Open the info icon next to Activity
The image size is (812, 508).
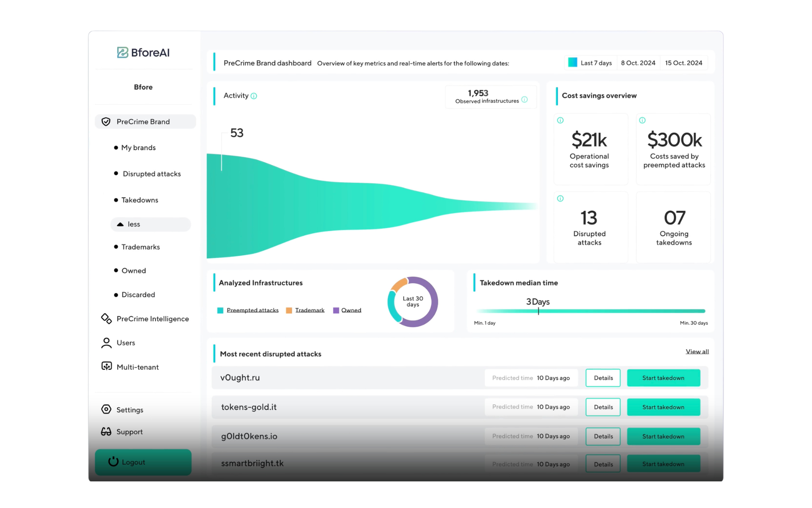click(254, 96)
